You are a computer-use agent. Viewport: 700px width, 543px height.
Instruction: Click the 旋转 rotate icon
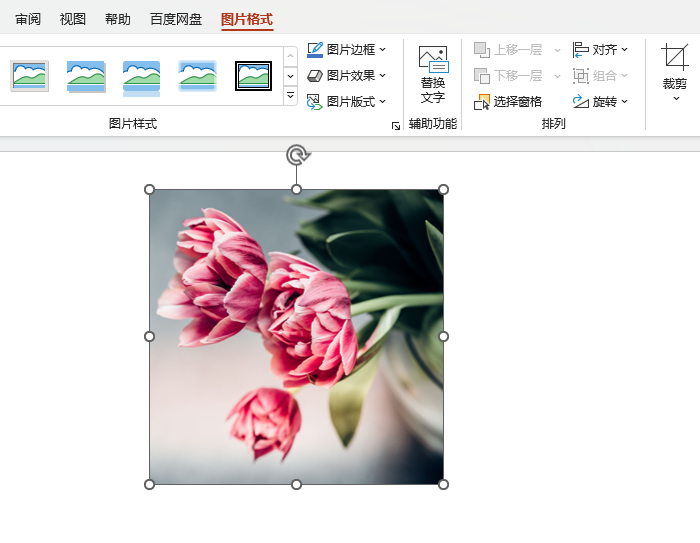click(x=580, y=102)
